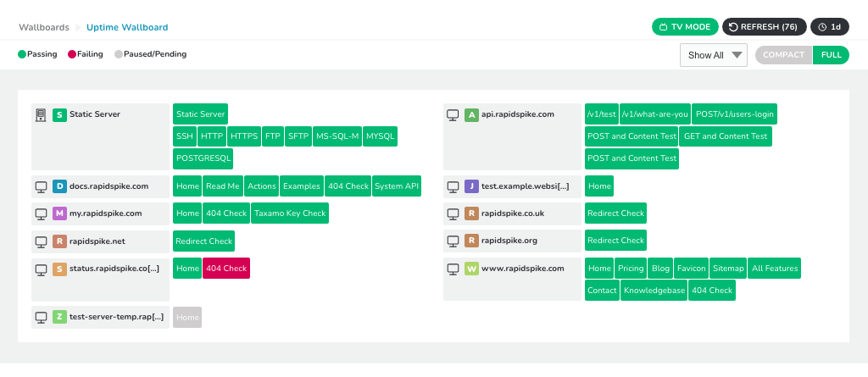The height and width of the screenshot is (377, 868).
Task: Open Redirect Check for rapidspike.net
Action: pos(203,241)
